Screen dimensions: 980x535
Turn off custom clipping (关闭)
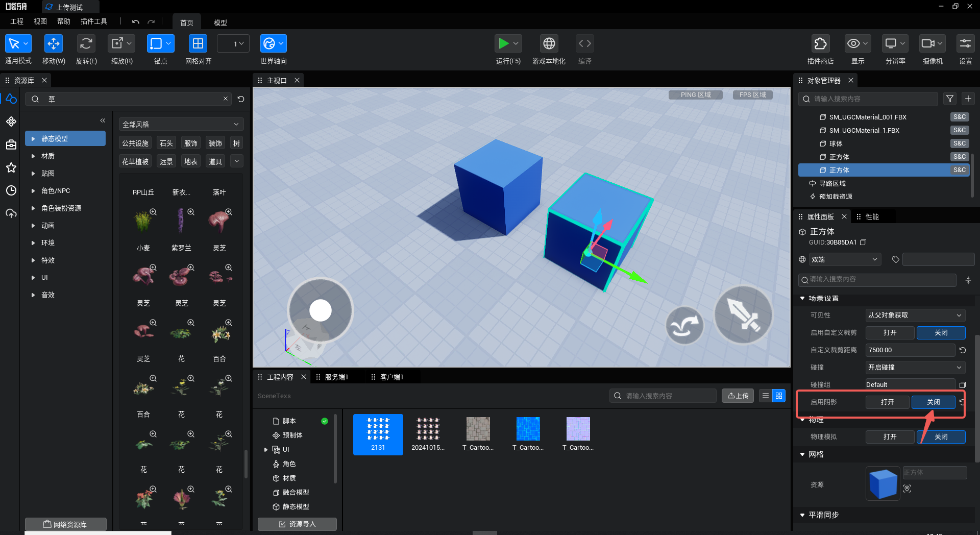[x=941, y=332]
